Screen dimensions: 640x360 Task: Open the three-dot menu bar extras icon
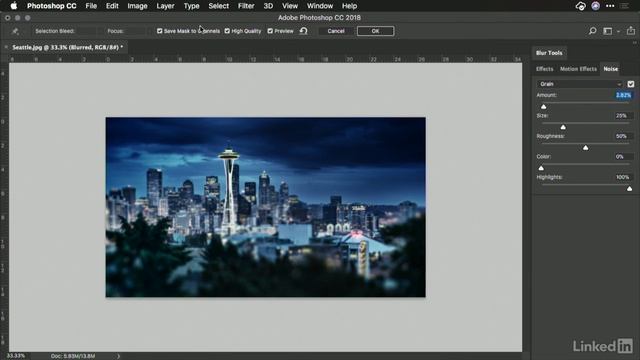click(x=610, y=6)
